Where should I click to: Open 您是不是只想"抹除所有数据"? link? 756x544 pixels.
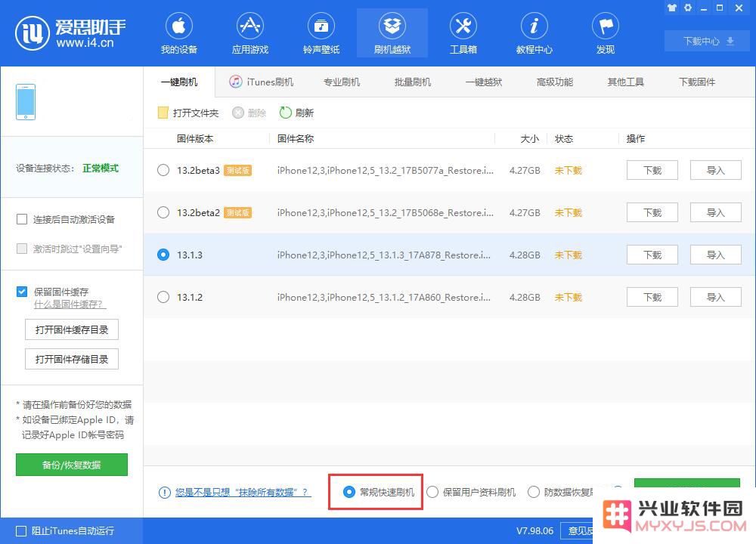click(243, 493)
